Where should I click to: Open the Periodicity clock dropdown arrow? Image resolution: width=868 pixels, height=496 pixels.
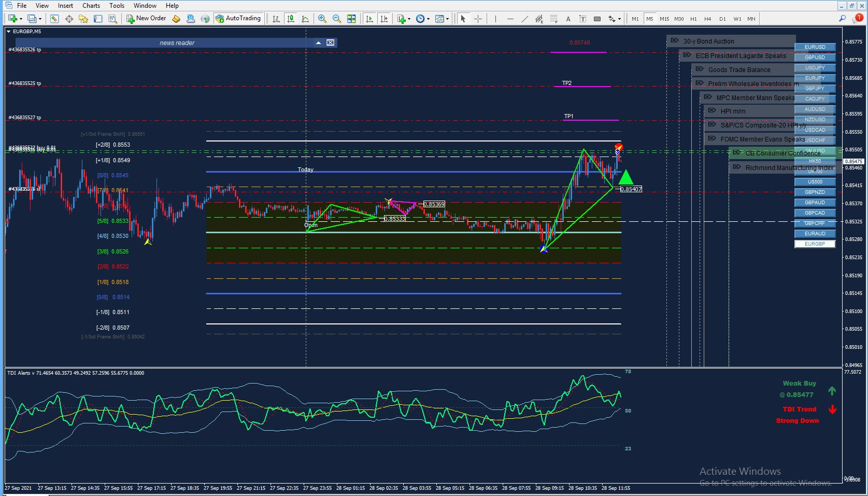tap(428, 19)
